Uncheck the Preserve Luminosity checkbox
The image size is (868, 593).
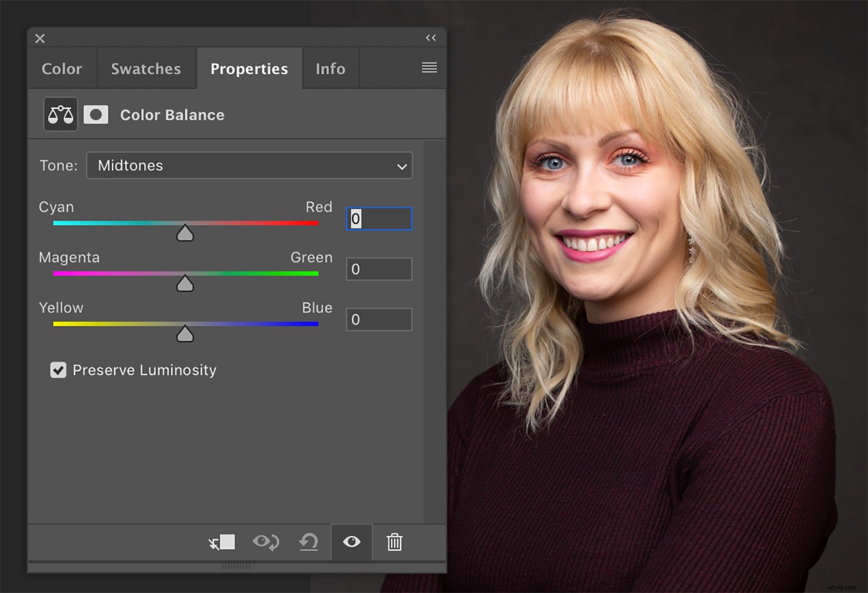click(58, 370)
